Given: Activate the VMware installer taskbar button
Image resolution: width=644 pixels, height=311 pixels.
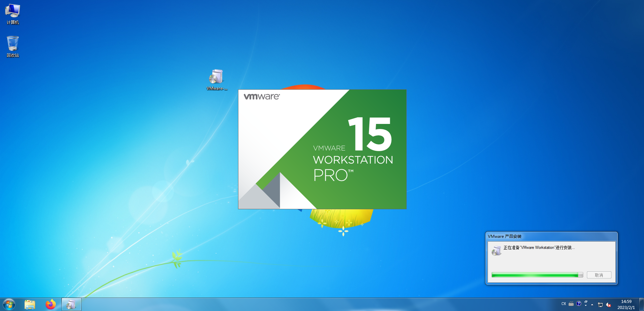Looking at the screenshot, I should (x=72, y=305).
